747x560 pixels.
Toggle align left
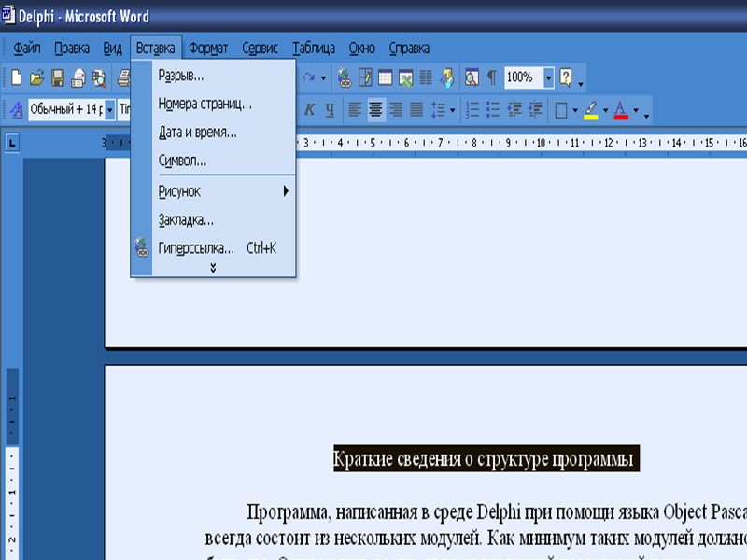[x=355, y=109]
